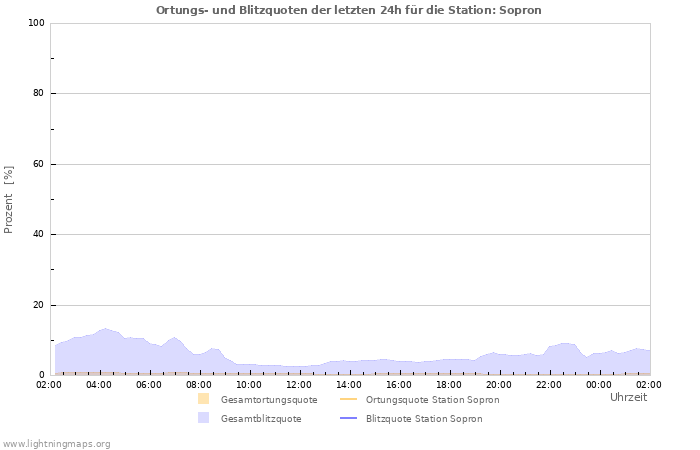Click the Prozent [%] y-axis label
700x450 pixels.
pos(9,199)
